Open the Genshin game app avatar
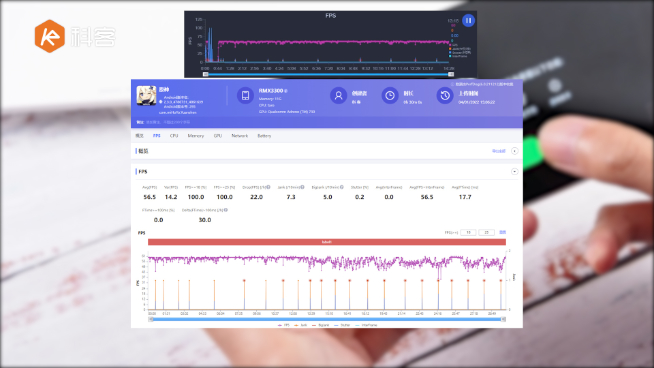The image size is (654, 368). [x=146, y=96]
